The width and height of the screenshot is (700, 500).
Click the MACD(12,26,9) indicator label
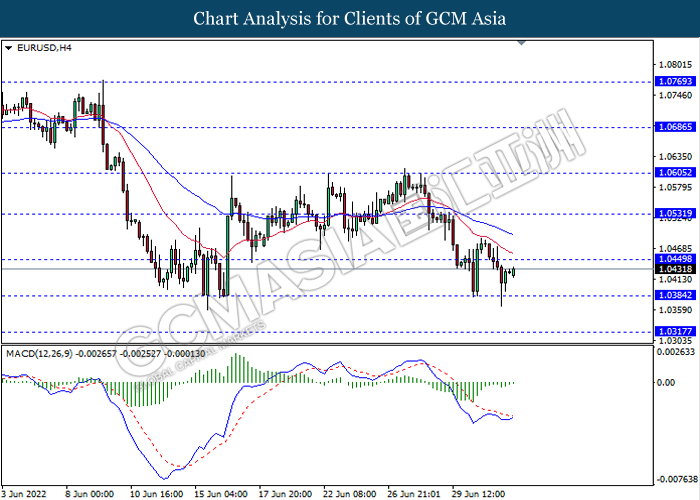coord(106,354)
